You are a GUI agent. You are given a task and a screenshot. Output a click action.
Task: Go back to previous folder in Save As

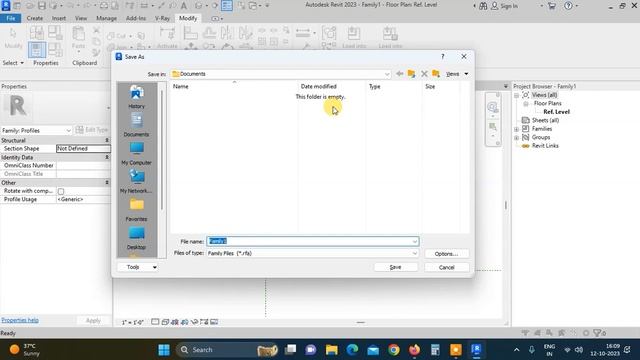[400, 74]
